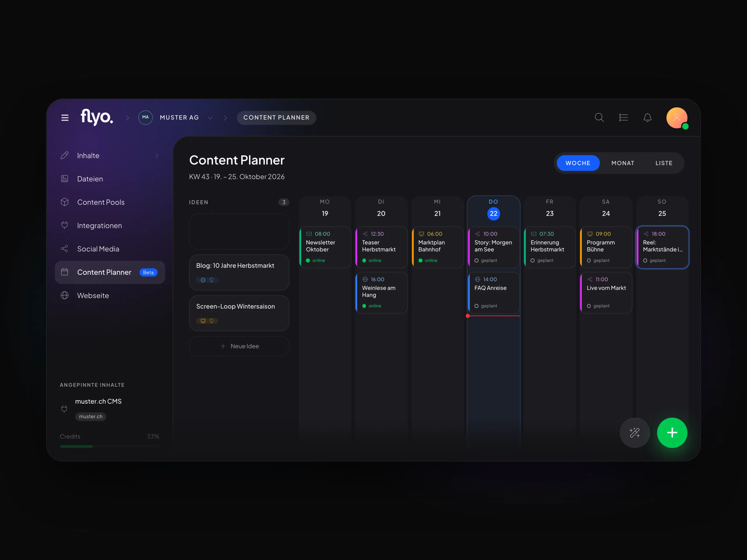Expand the Muster AG dropdown chevron
The width and height of the screenshot is (747, 560).
(x=210, y=118)
